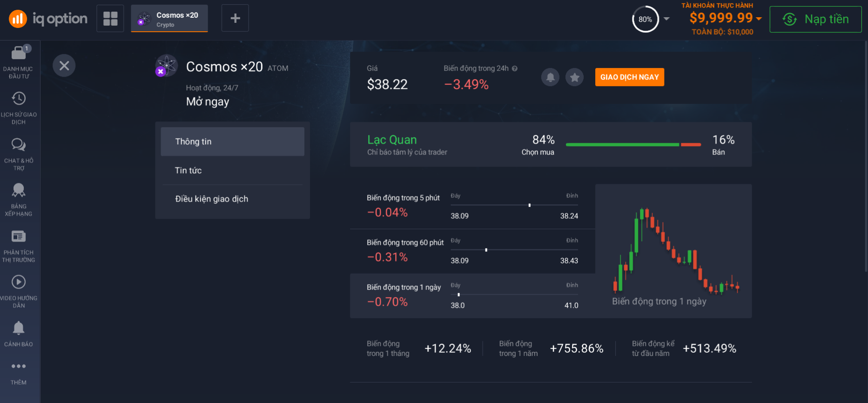Toggle price alert bell for Cosmos
Image resolution: width=868 pixels, height=403 pixels.
click(x=550, y=77)
